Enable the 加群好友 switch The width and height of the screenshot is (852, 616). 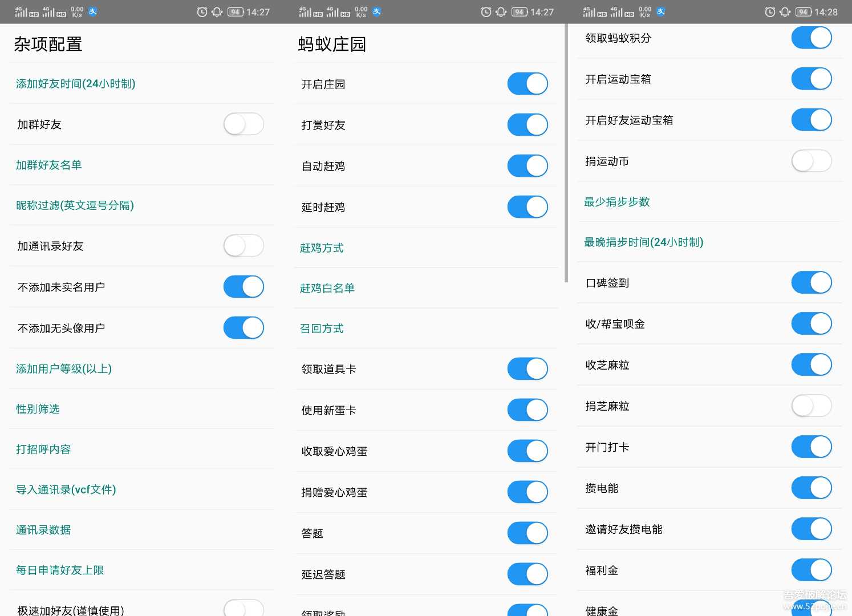[244, 124]
